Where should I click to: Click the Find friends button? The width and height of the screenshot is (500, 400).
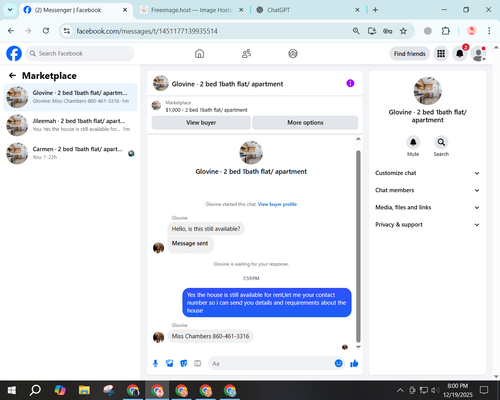409,54
